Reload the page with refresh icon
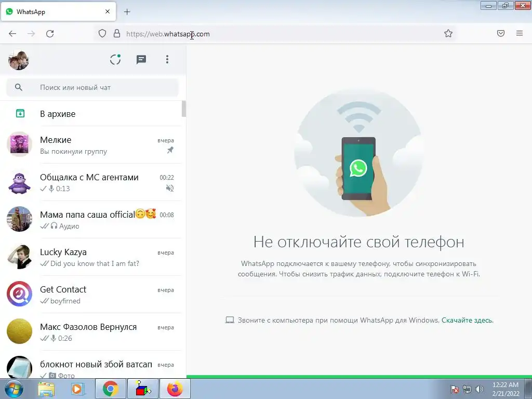 tap(50, 34)
